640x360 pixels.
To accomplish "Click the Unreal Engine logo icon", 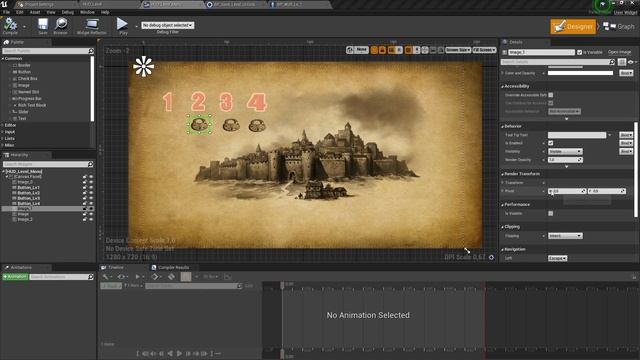I will [4, 4].
